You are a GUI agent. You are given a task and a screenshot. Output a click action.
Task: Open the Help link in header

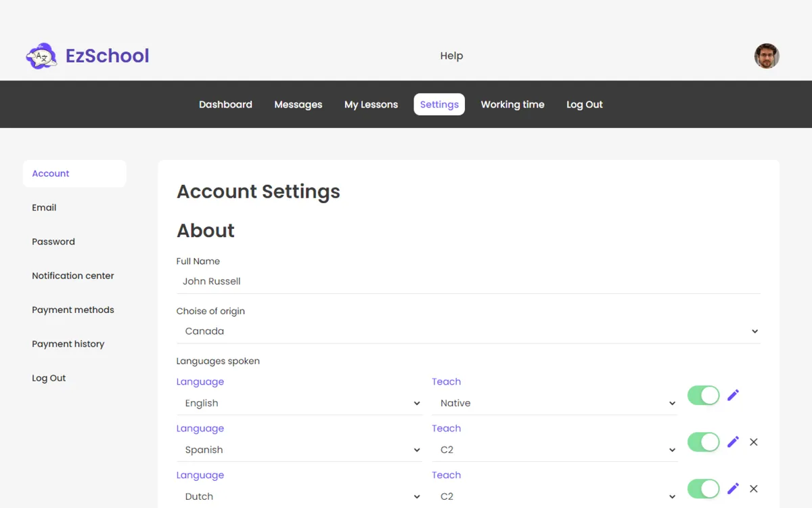coord(451,56)
